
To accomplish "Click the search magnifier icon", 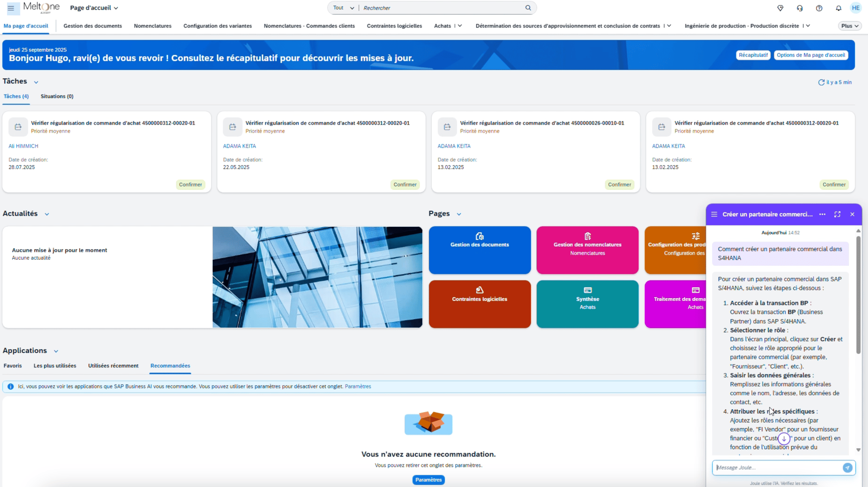I will [528, 8].
